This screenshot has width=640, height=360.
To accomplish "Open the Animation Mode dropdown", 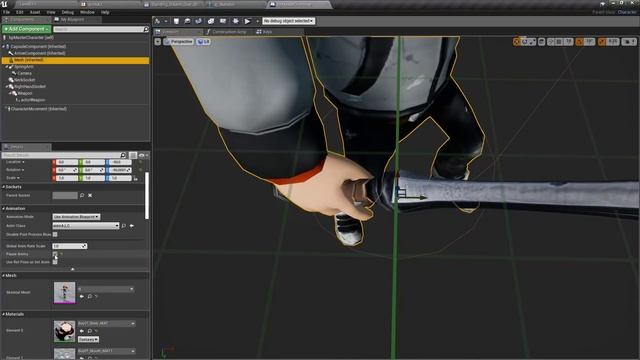I will pyautogui.click(x=76, y=217).
